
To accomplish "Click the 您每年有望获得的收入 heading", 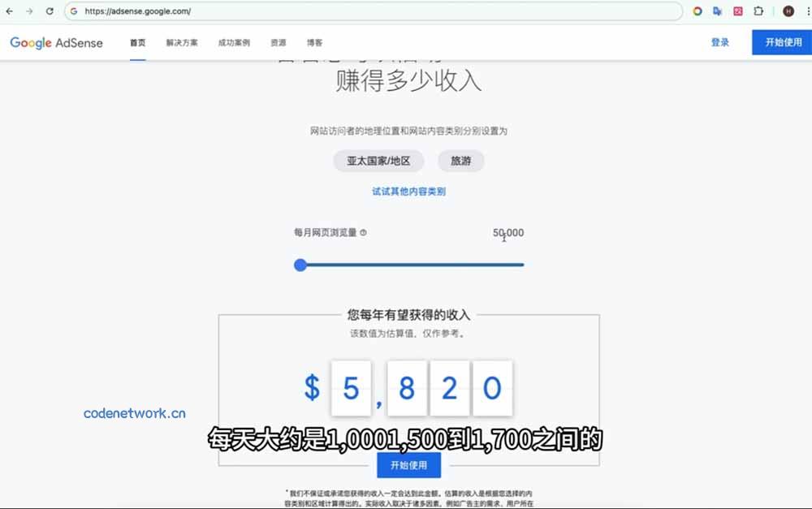I will [x=408, y=315].
